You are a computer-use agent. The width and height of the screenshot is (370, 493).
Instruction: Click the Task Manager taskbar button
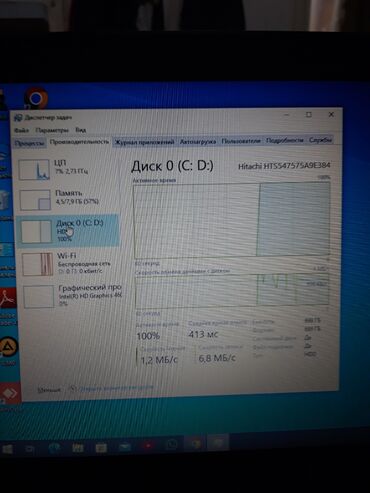218,443
